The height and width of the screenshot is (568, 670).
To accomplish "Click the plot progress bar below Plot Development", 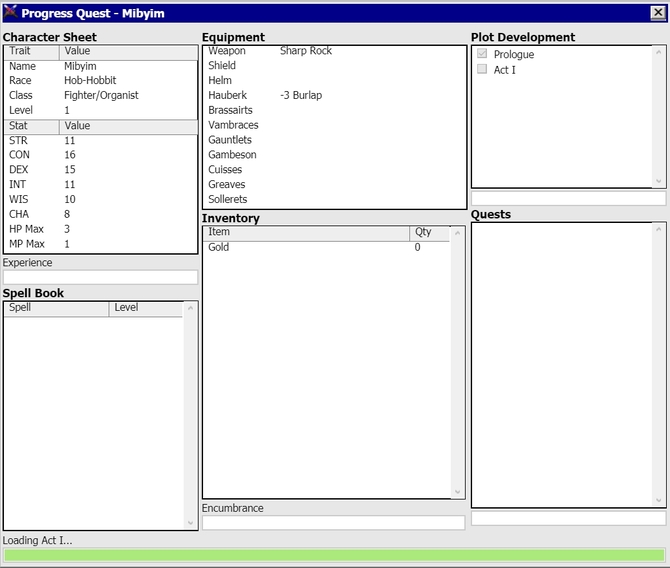I will pyautogui.click(x=569, y=198).
